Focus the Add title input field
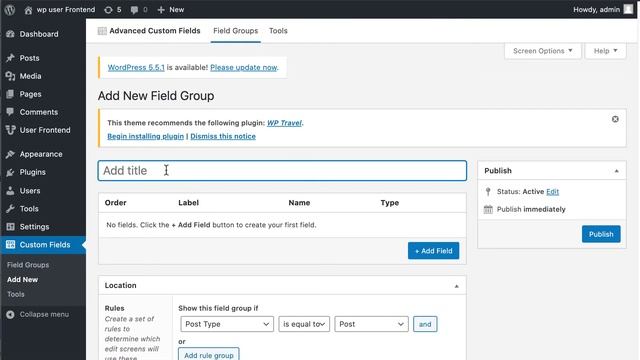Viewport: 640px width, 360px height. point(282,171)
